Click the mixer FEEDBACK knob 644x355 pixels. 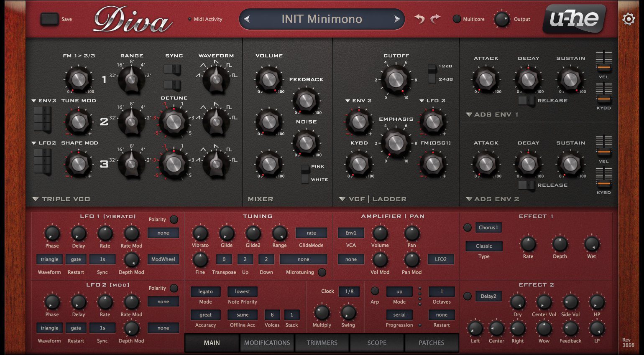(x=306, y=100)
